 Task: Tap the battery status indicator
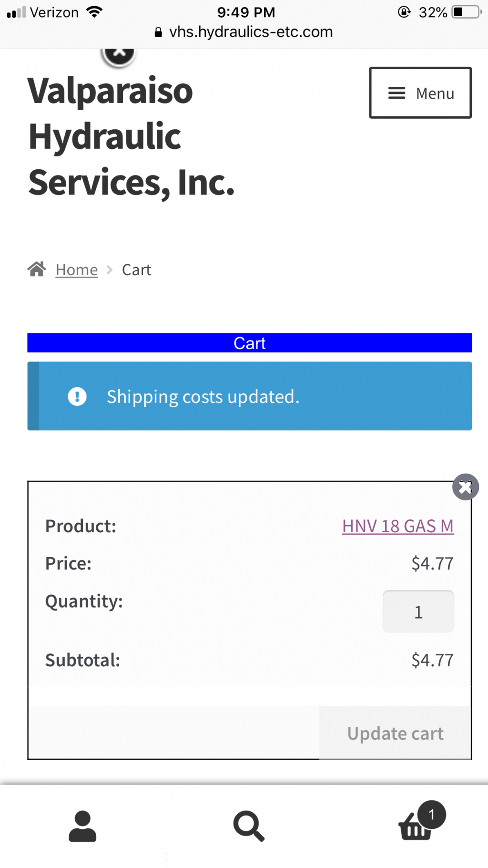point(467,12)
